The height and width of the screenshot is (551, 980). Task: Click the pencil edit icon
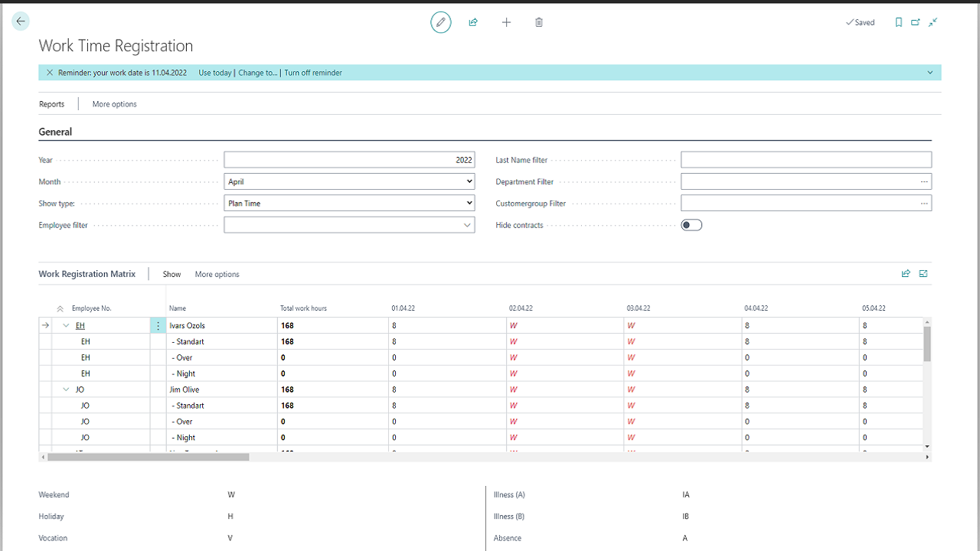point(441,22)
